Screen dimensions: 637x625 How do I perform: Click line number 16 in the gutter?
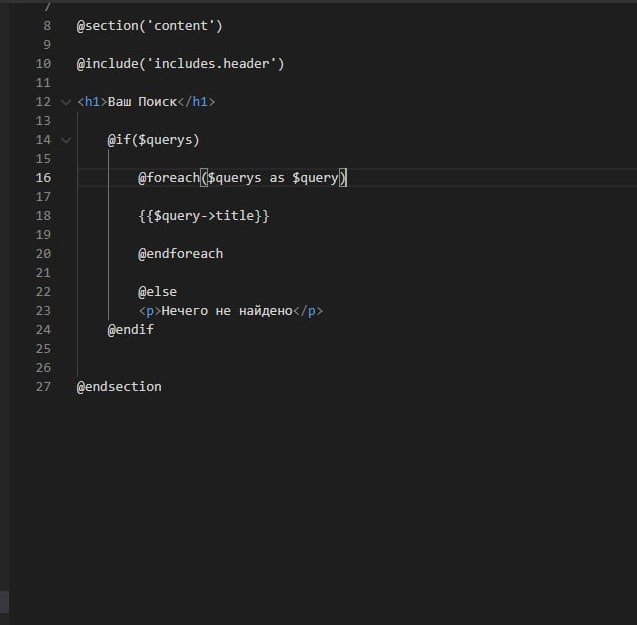[43, 178]
